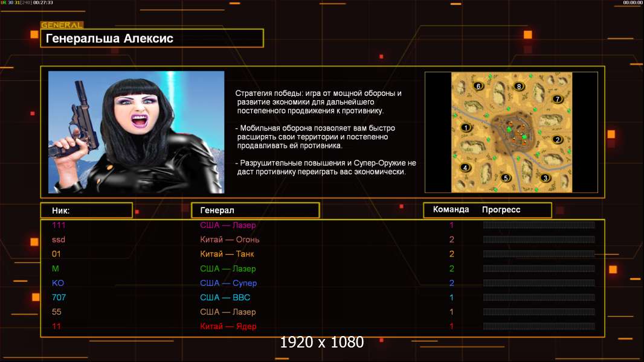Click team number of player 01
This screenshot has height=362, width=644.
451,254
